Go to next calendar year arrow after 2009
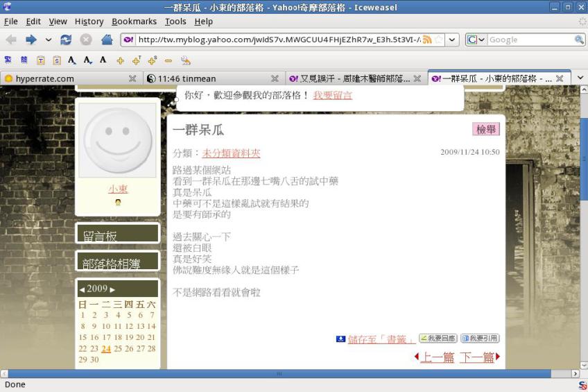 (112, 289)
